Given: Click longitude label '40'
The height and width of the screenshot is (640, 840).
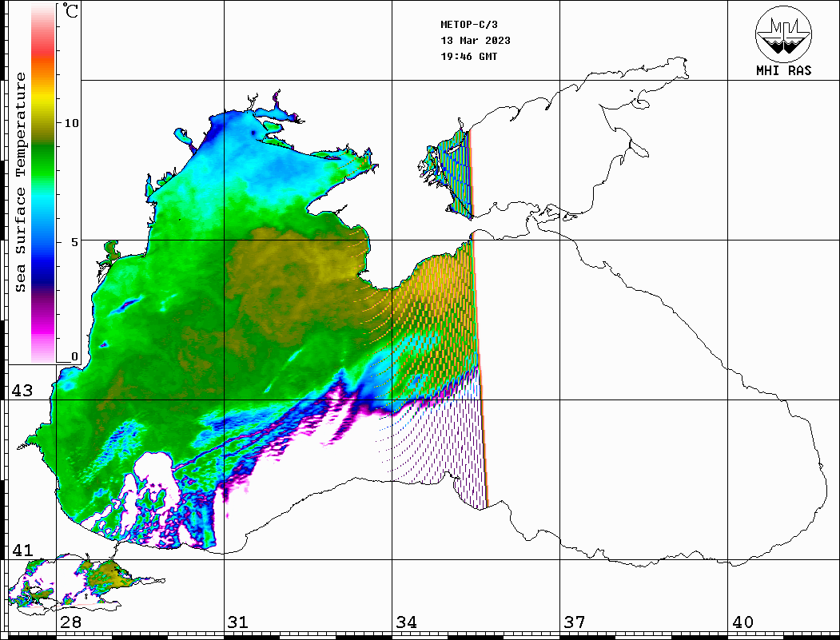Looking at the screenshot, I should [x=742, y=622].
